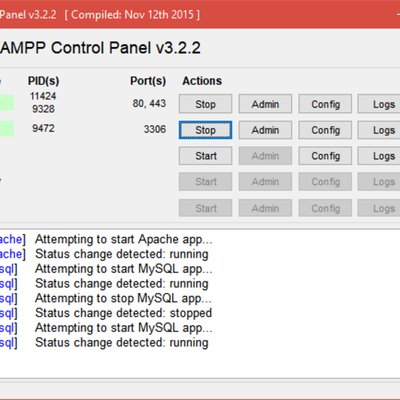The image size is (400, 400).
Task: Click the Port(s) column heading
Action: [x=148, y=81]
